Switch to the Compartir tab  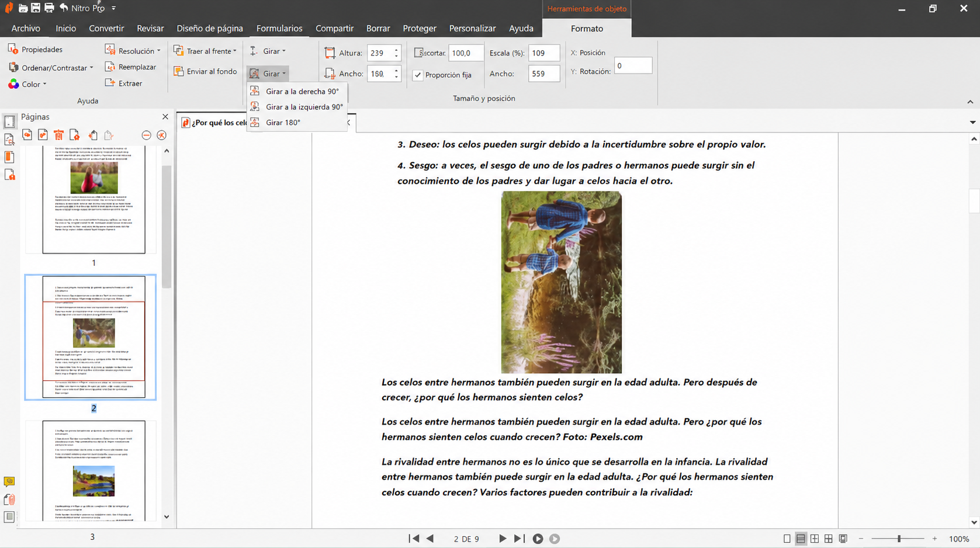[334, 28]
